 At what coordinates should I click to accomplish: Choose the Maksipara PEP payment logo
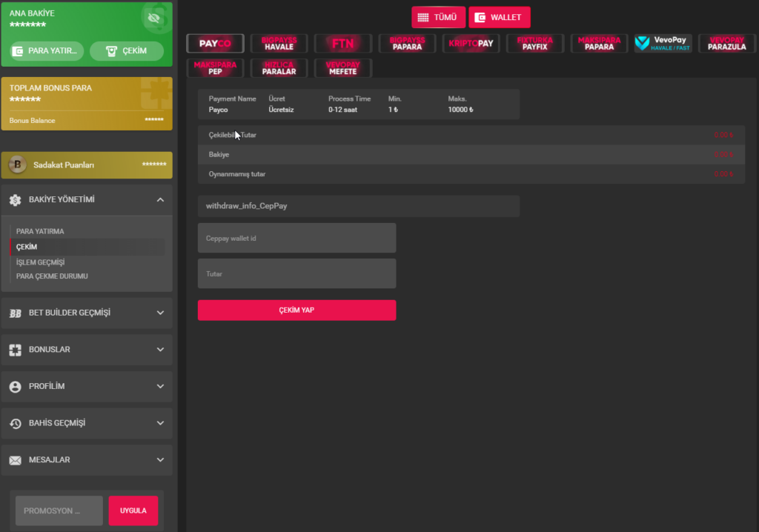tap(215, 68)
